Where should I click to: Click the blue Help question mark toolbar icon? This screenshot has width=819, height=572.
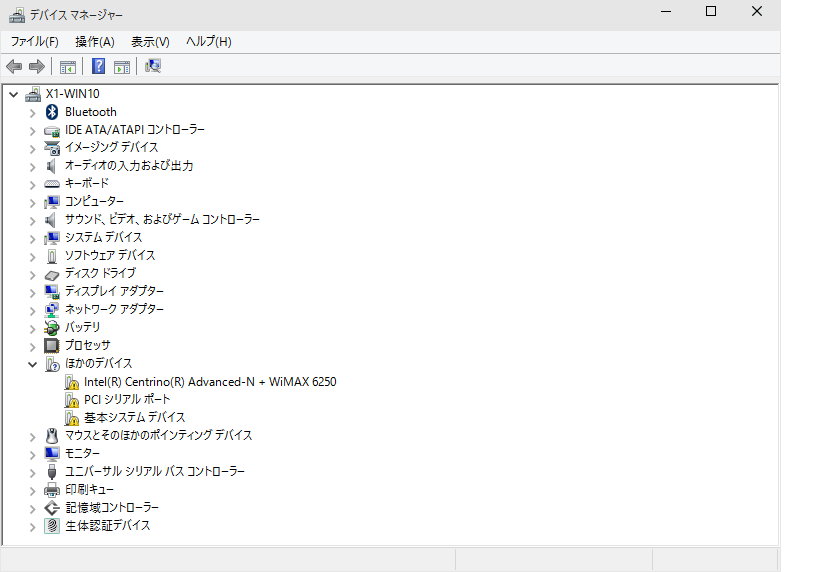(x=98, y=66)
